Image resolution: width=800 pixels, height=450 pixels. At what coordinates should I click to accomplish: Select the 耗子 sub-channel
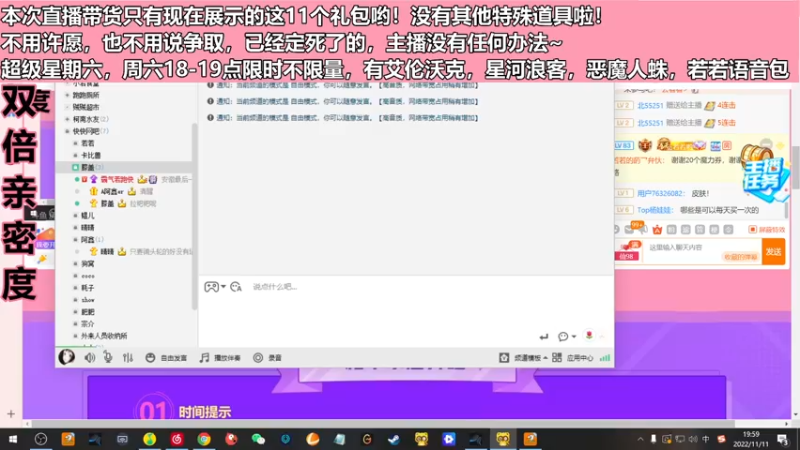point(87,288)
